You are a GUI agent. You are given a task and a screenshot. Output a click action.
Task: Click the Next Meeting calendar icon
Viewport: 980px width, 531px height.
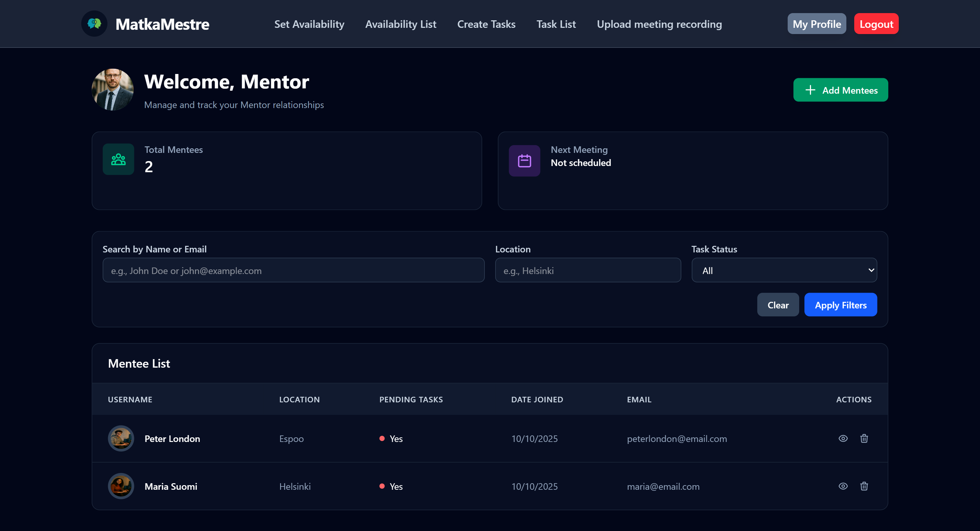[x=524, y=160]
